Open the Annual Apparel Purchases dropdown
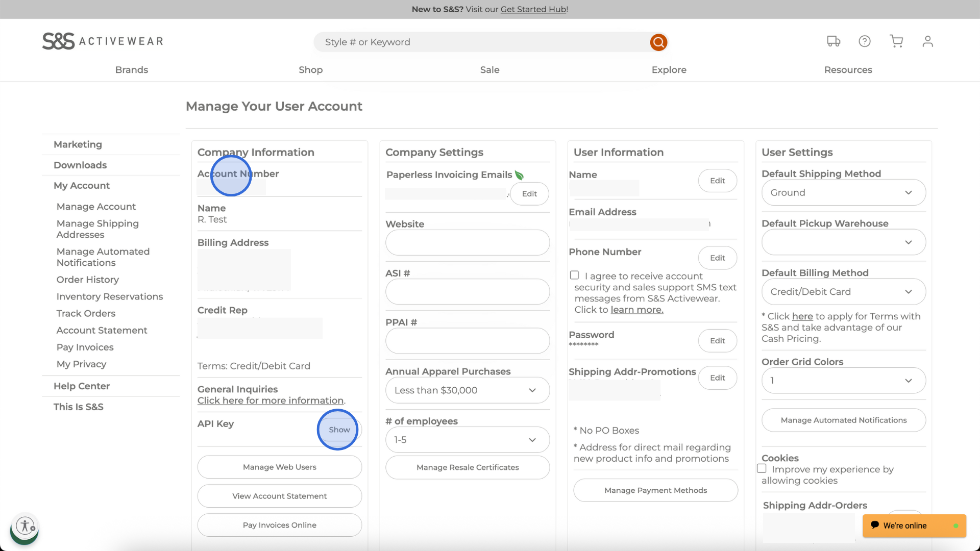The height and width of the screenshot is (551, 980). point(467,390)
